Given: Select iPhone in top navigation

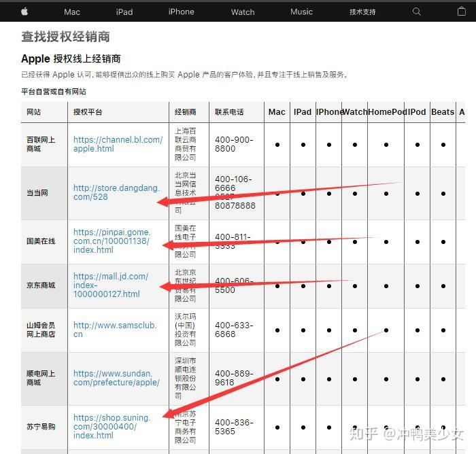Looking at the screenshot, I should 182,12.
